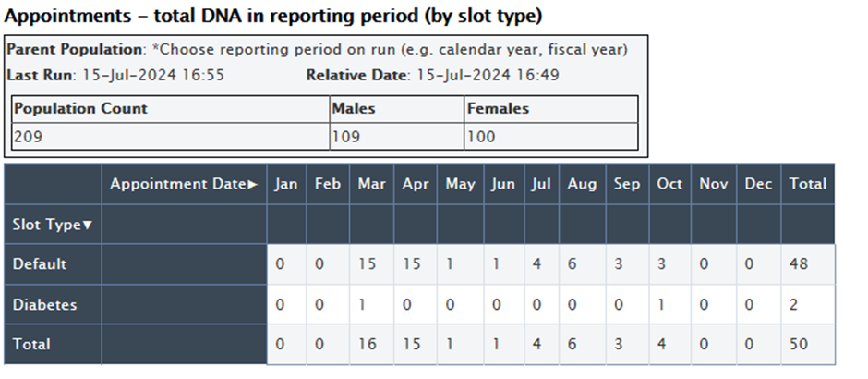Click Diabetes row total value 2
Viewport: 868px width, 379px height.
tap(793, 304)
